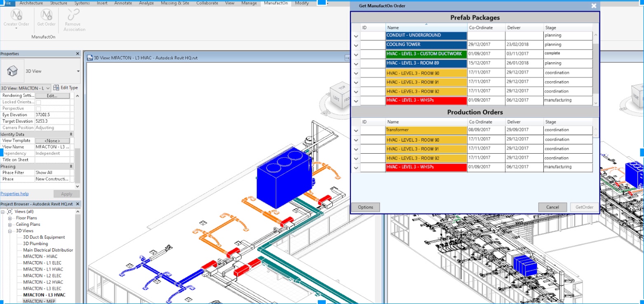Click the Phase Filter 'Show All' value

point(52,173)
